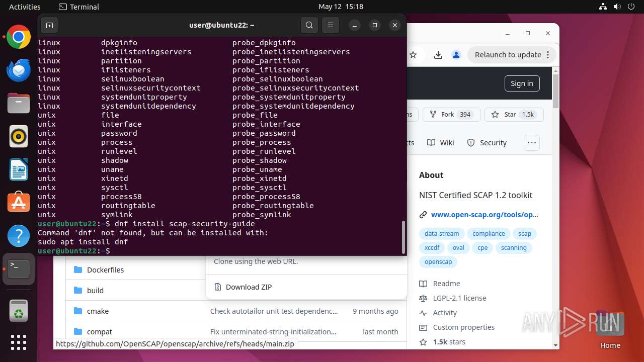Screen dimensions: 644x362
Task: Open the Activity link in About
Action: tap(445, 313)
